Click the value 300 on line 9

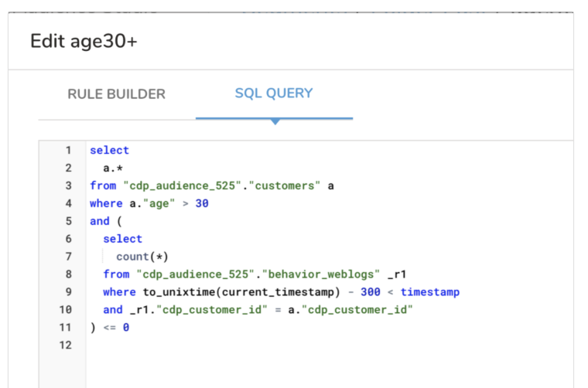[370, 292]
